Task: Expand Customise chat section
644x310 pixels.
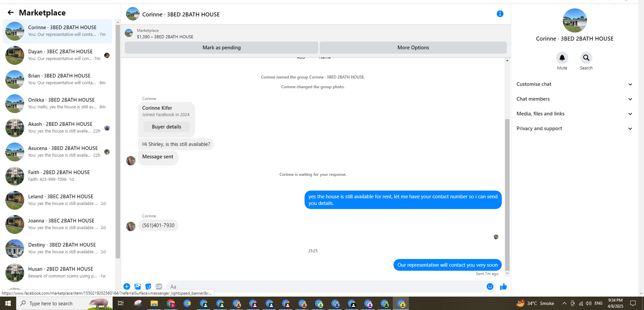Action: coord(575,84)
